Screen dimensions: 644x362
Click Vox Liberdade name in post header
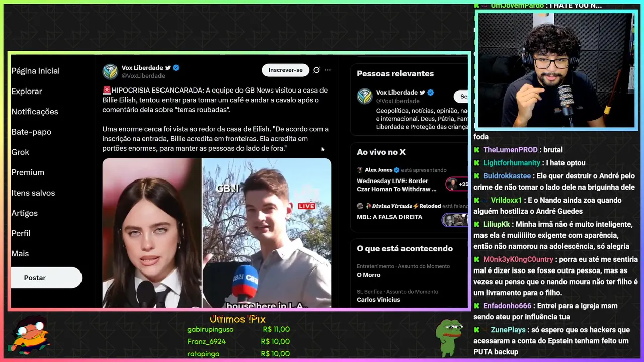click(142, 68)
